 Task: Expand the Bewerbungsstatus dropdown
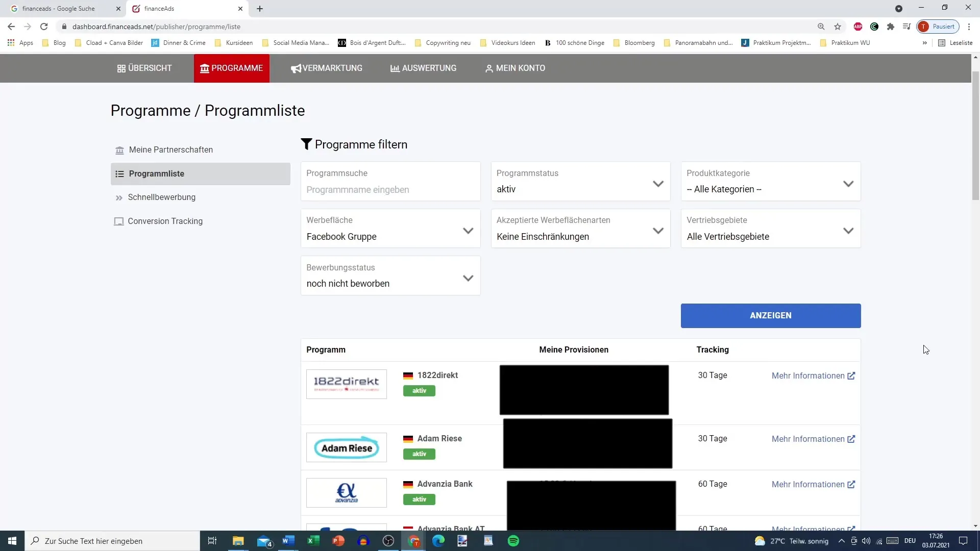pyautogui.click(x=390, y=275)
